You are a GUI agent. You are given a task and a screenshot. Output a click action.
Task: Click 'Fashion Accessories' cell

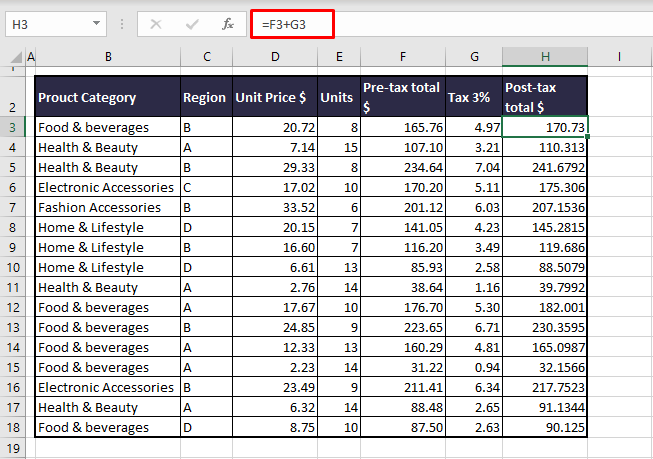pyautogui.click(x=108, y=207)
